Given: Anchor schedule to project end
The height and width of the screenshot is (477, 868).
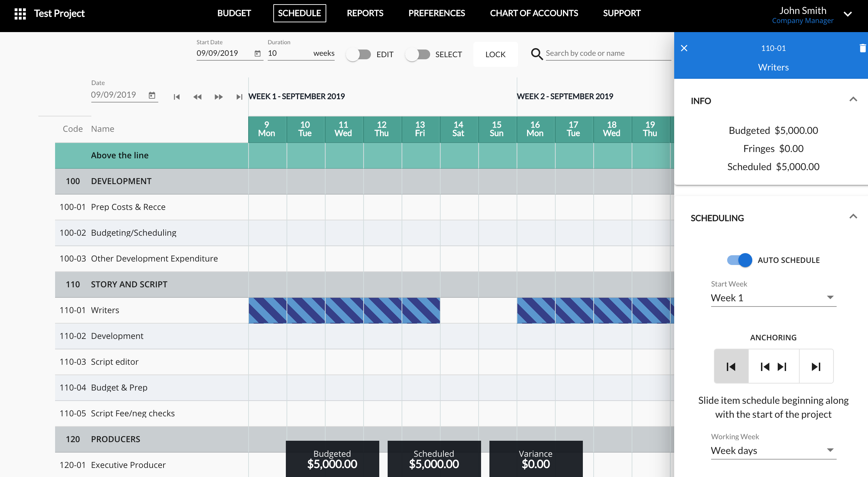Looking at the screenshot, I should (x=816, y=366).
